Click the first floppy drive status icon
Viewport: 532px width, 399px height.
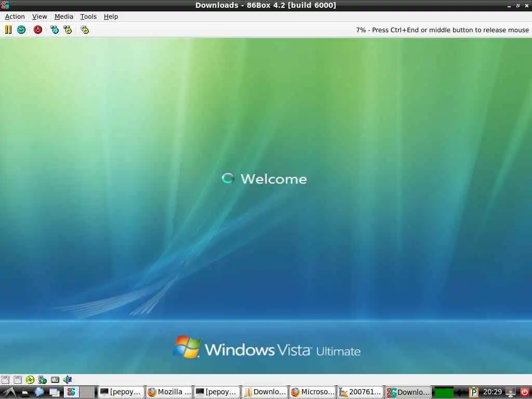(5, 380)
